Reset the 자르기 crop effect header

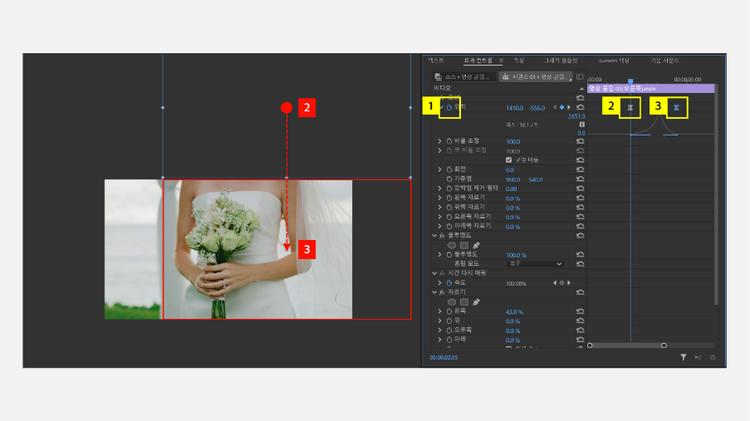coord(580,292)
